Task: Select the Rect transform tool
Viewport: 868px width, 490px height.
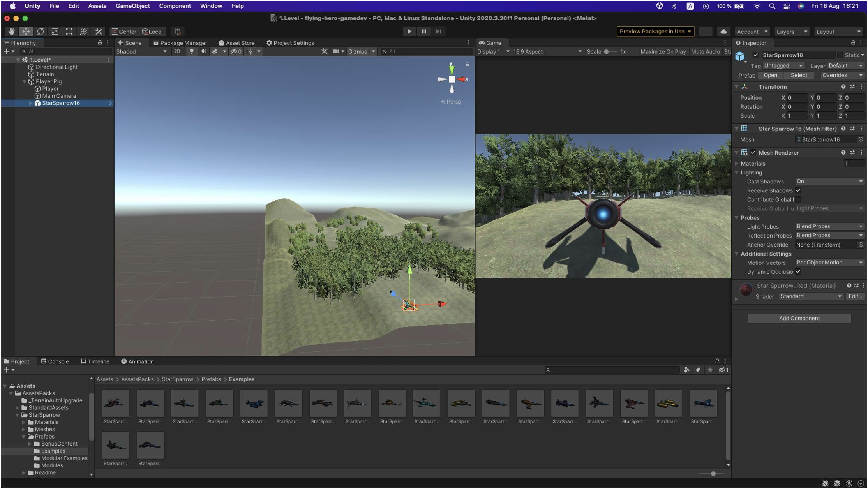Action: point(69,32)
